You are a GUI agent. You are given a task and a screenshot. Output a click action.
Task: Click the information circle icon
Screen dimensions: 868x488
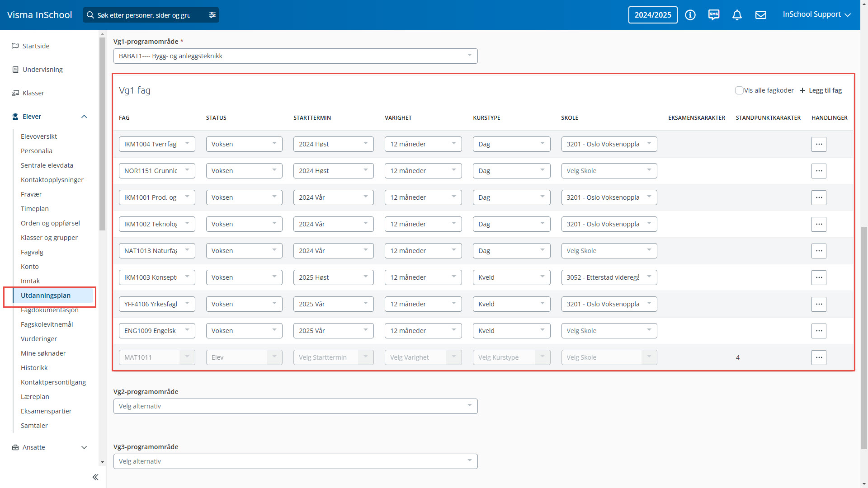pos(690,15)
